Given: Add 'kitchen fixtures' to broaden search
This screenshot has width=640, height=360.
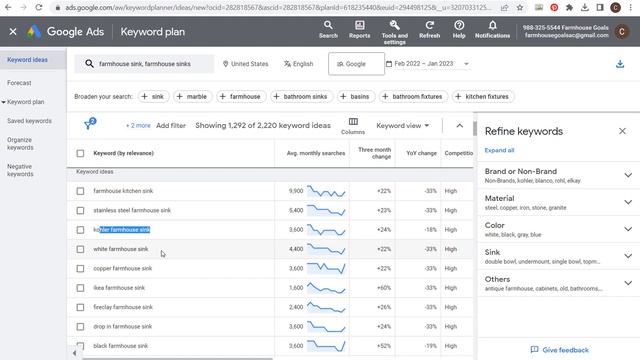Looking at the screenshot, I should [482, 97].
